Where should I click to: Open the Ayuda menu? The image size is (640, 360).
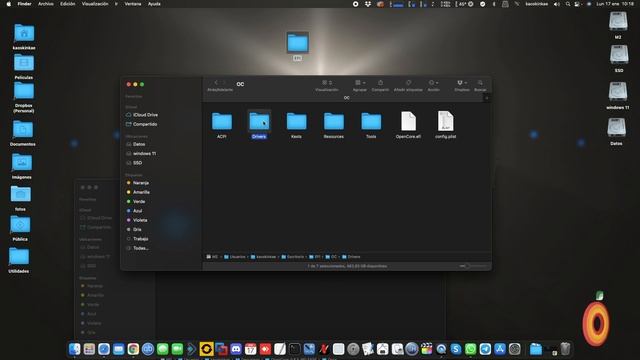(154, 4)
